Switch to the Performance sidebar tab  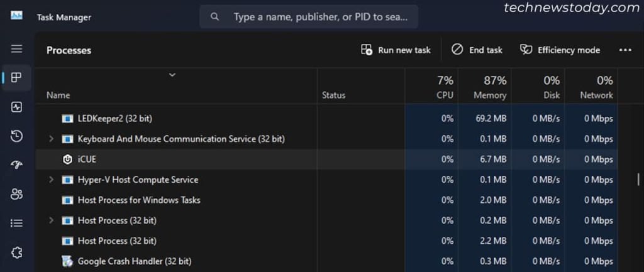click(x=16, y=107)
